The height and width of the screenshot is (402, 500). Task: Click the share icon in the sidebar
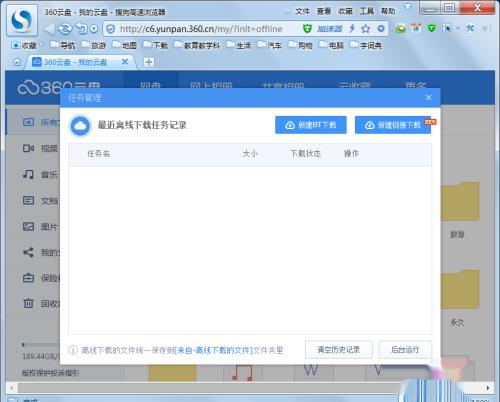[x=28, y=252]
